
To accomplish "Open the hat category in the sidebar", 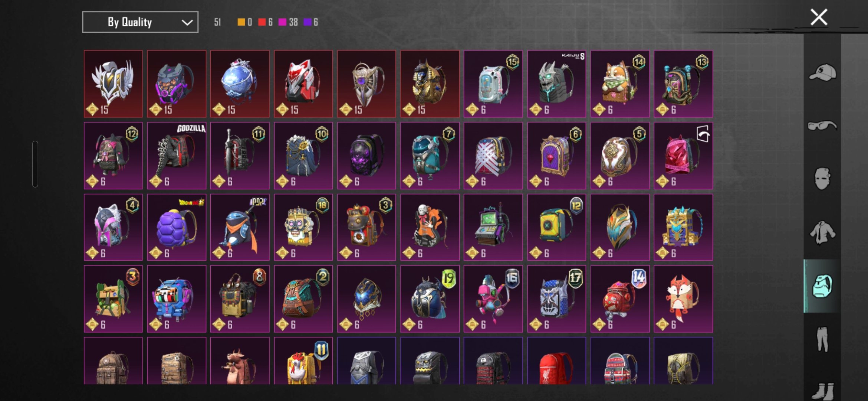I will pyautogui.click(x=822, y=72).
